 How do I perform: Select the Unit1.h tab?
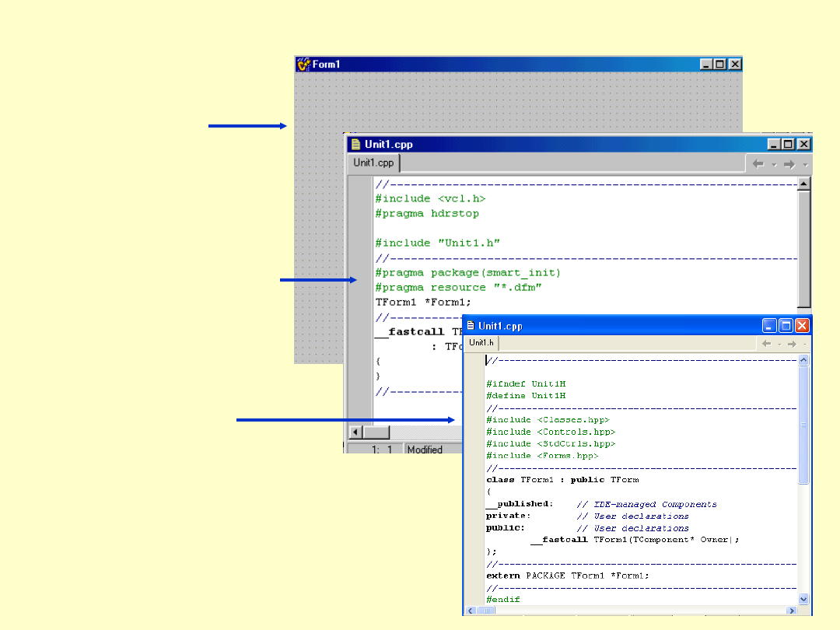(x=481, y=343)
